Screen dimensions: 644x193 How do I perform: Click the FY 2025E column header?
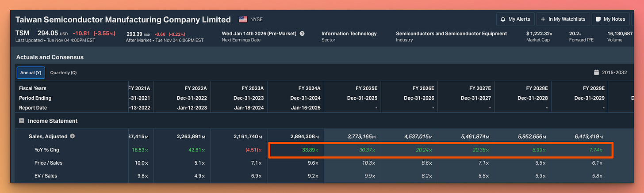[367, 88]
